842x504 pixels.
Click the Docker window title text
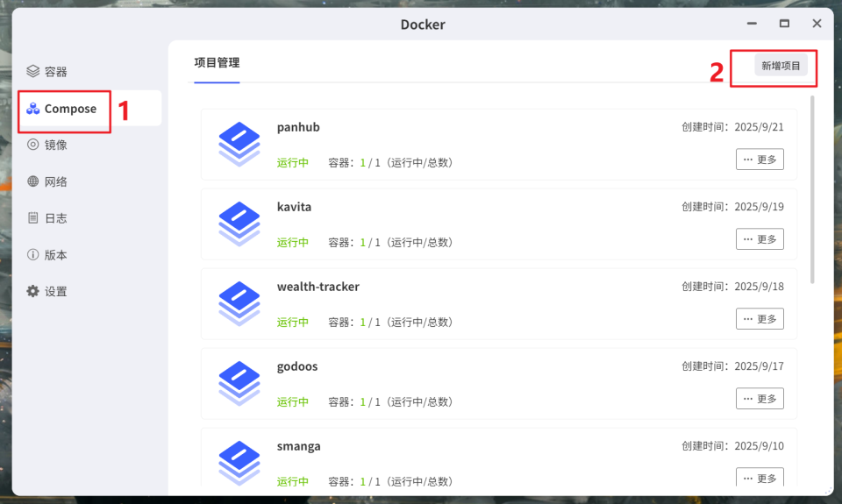tap(423, 25)
